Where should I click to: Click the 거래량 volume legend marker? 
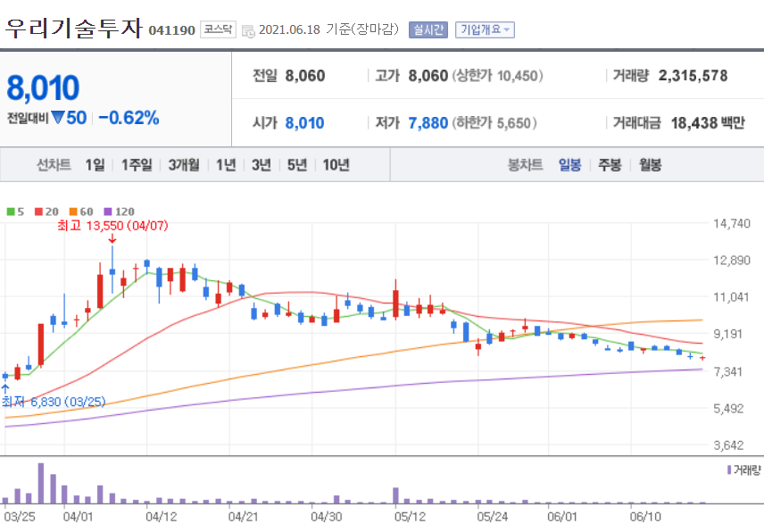729,470
